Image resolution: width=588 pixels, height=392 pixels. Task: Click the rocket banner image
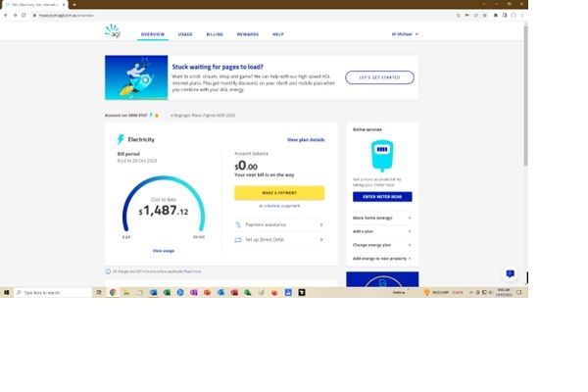(136, 77)
